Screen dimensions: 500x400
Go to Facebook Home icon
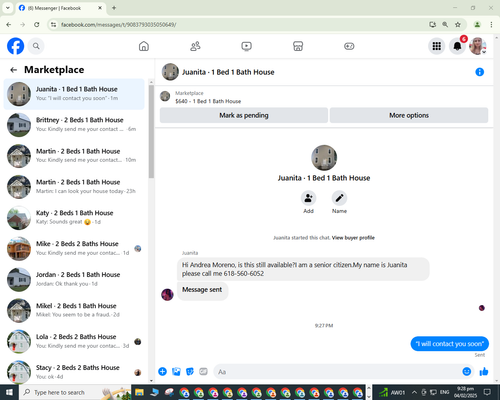tap(144, 46)
